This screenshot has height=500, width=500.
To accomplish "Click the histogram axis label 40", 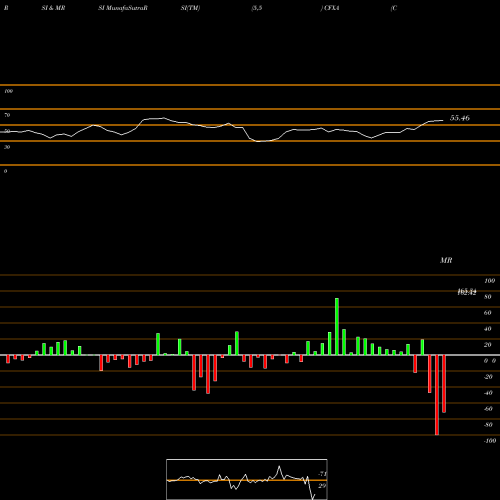I will [488, 329].
